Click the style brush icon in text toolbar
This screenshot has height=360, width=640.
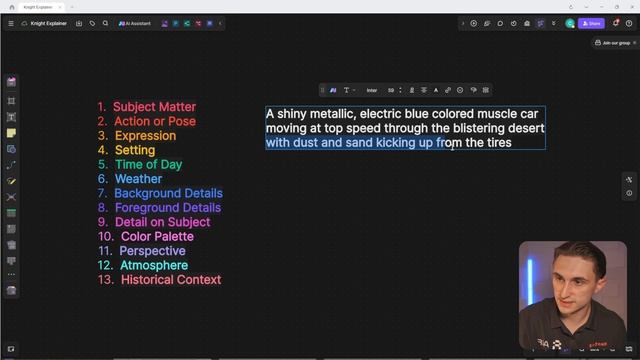click(473, 90)
